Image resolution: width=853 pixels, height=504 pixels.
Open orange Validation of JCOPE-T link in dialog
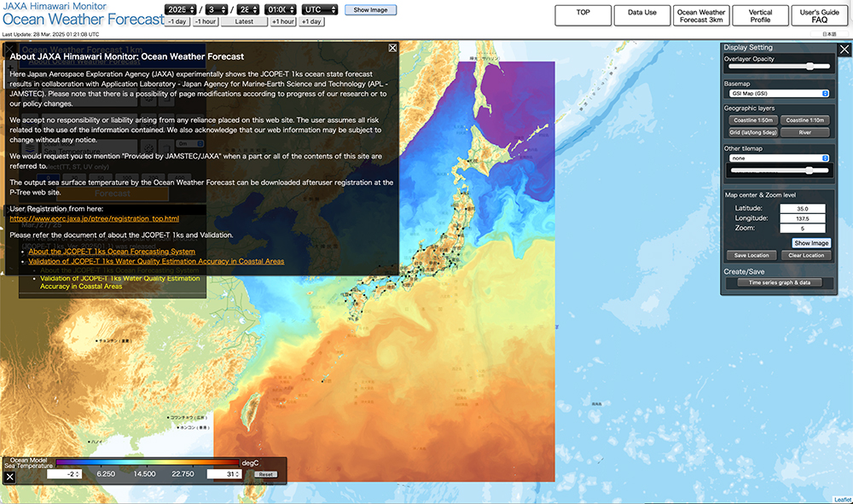(156, 261)
